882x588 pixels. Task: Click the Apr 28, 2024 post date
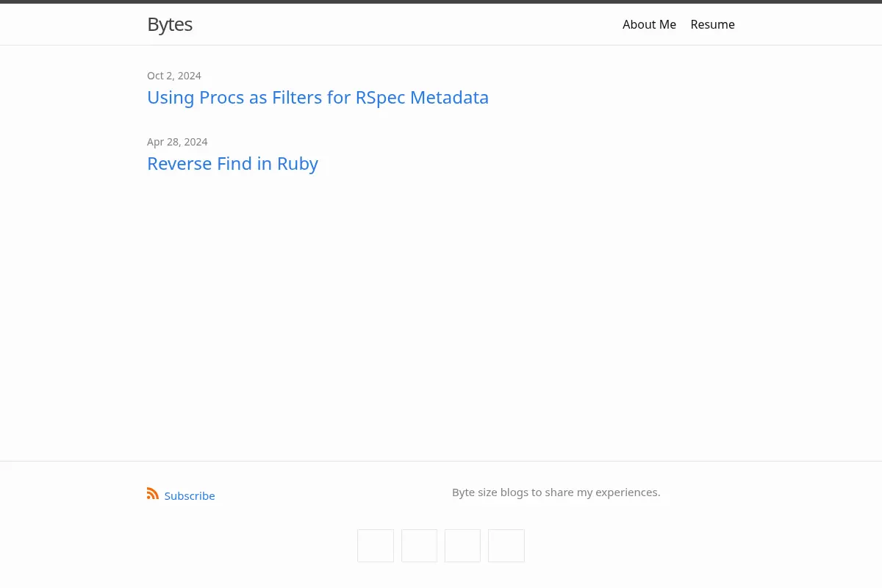click(x=177, y=142)
